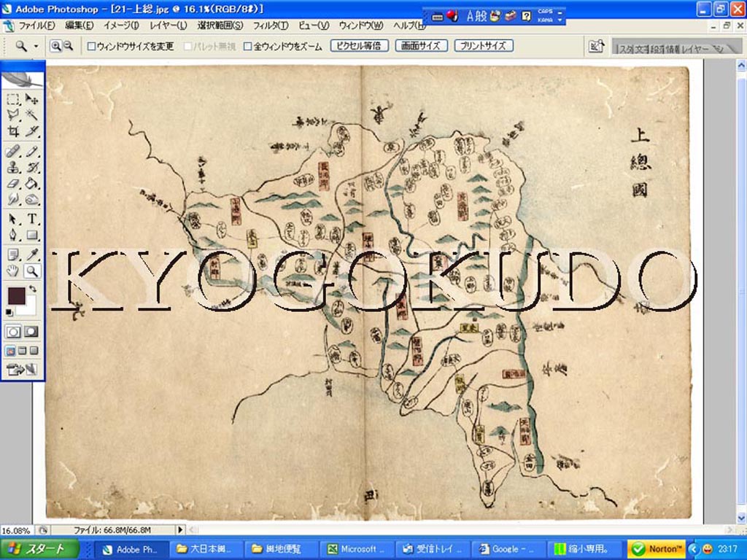747x560 pixels.
Task: Click the IME help question icon
Action: coord(526,16)
